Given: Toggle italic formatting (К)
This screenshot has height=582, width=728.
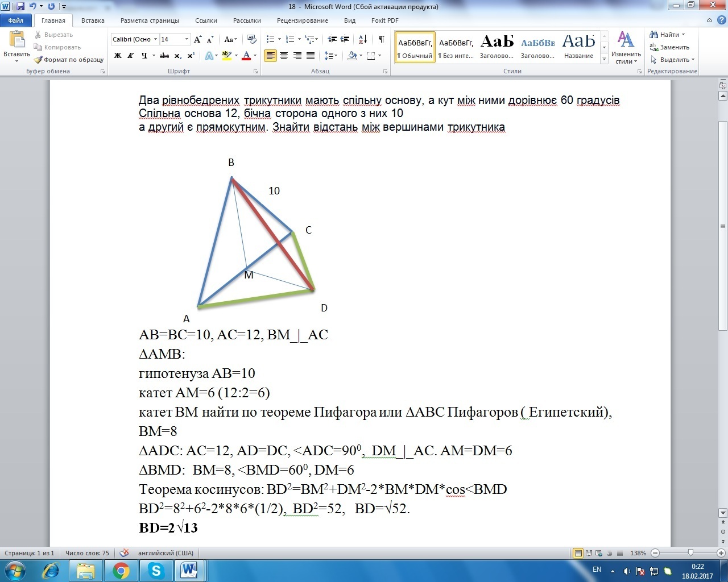Looking at the screenshot, I should click(131, 56).
